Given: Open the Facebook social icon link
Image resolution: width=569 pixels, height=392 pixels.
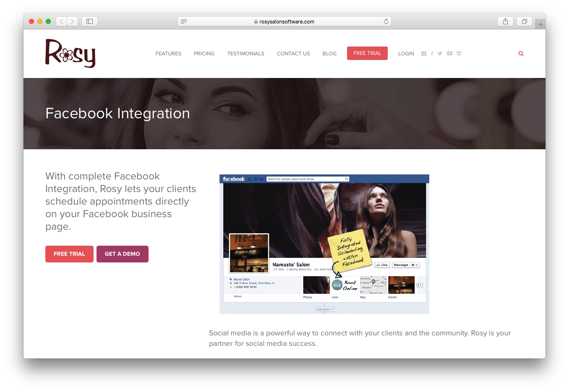Looking at the screenshot, I should 432,54.
